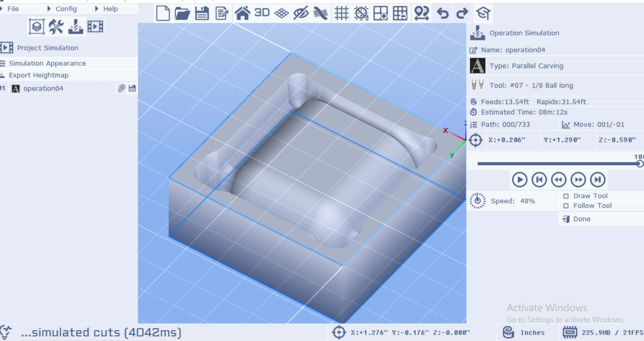The image size is (644, 341).
Task: Enable the Follow Tool checkbox
Action: [x=566, y=206]
